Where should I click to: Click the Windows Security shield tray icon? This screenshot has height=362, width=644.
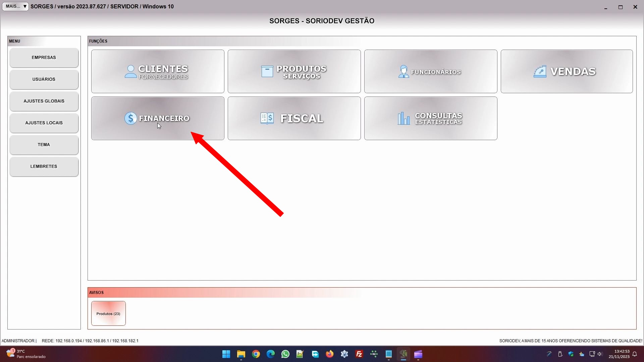[x=571, y=354]
